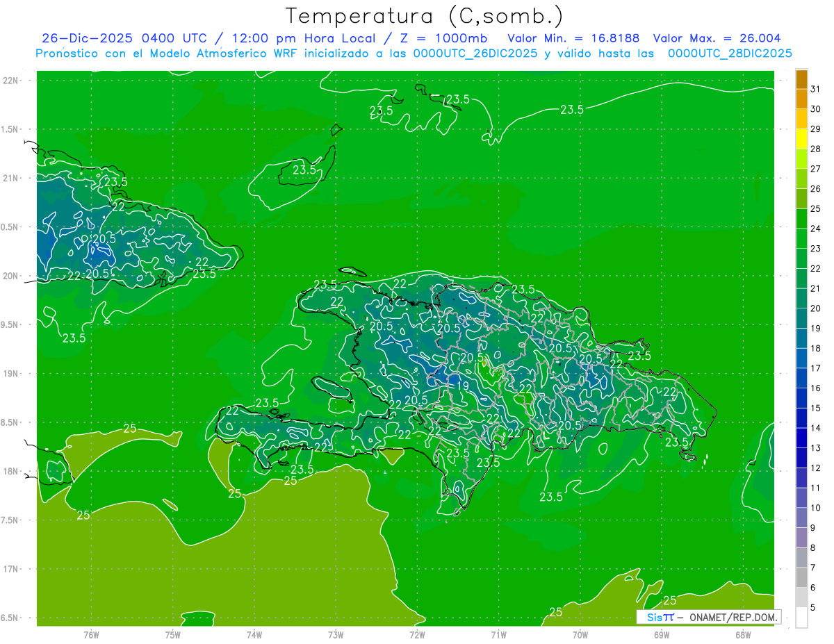This screenshot has height=644, width=834.
Task: Click the '75W' longitude axis label
Action: click(173, 635)
